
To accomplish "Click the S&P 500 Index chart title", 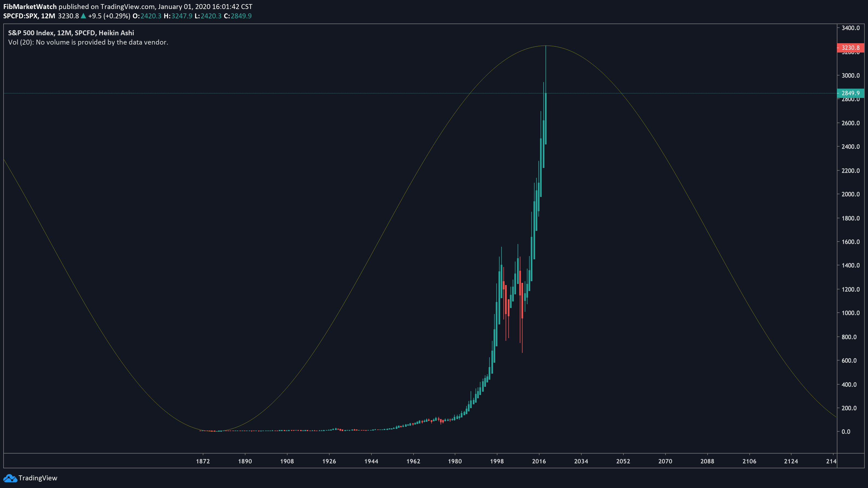I will pos(71,33).
